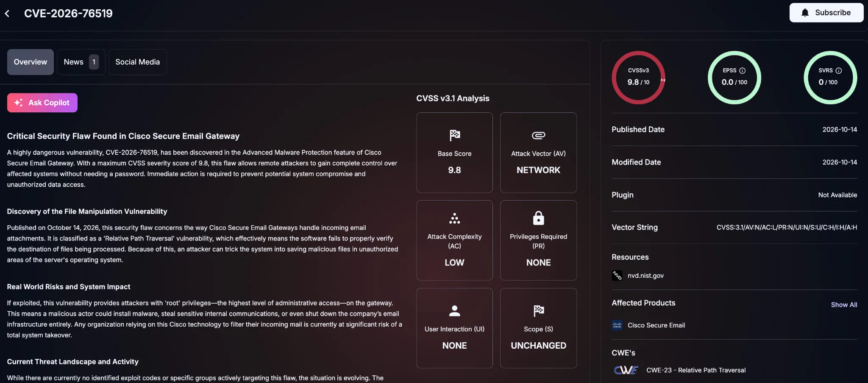
Task: Click CWE-23 - Relative Path Traversal text
Action: click(x=696, y=370)
